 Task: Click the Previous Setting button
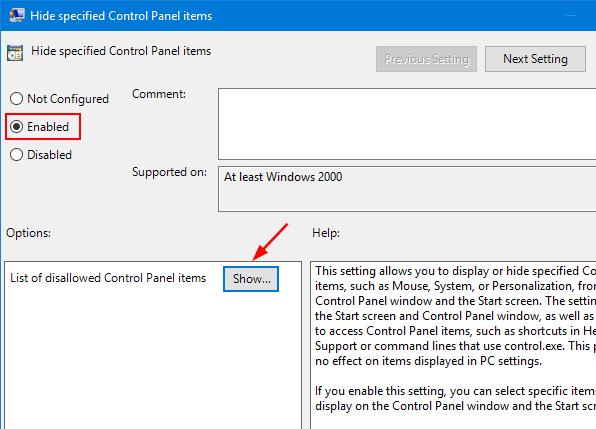coord(426,59)
